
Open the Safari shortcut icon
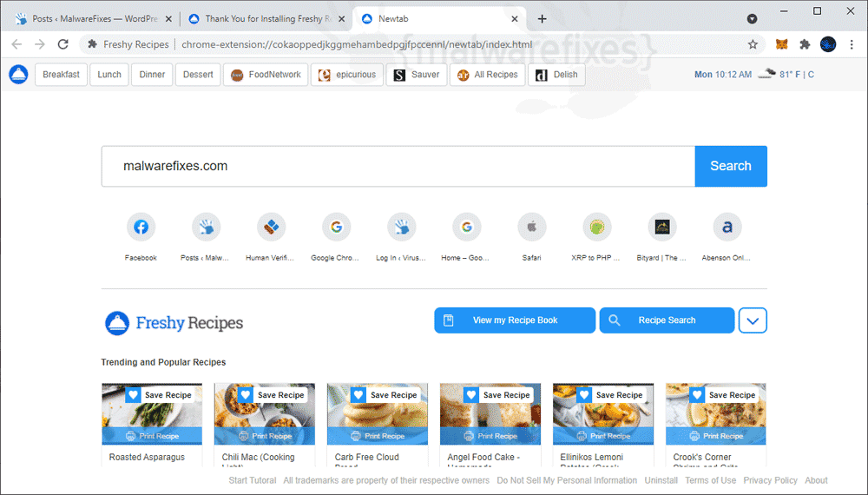tap(532, 227)
